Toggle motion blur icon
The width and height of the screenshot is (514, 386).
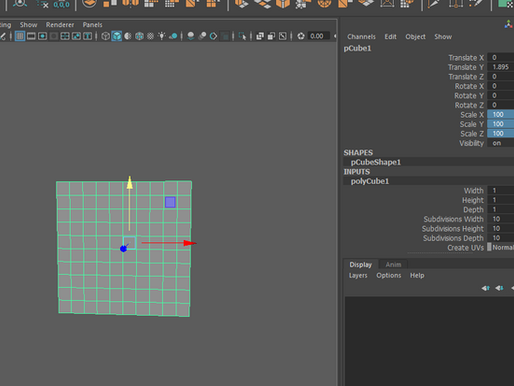[x=202, y=36]
